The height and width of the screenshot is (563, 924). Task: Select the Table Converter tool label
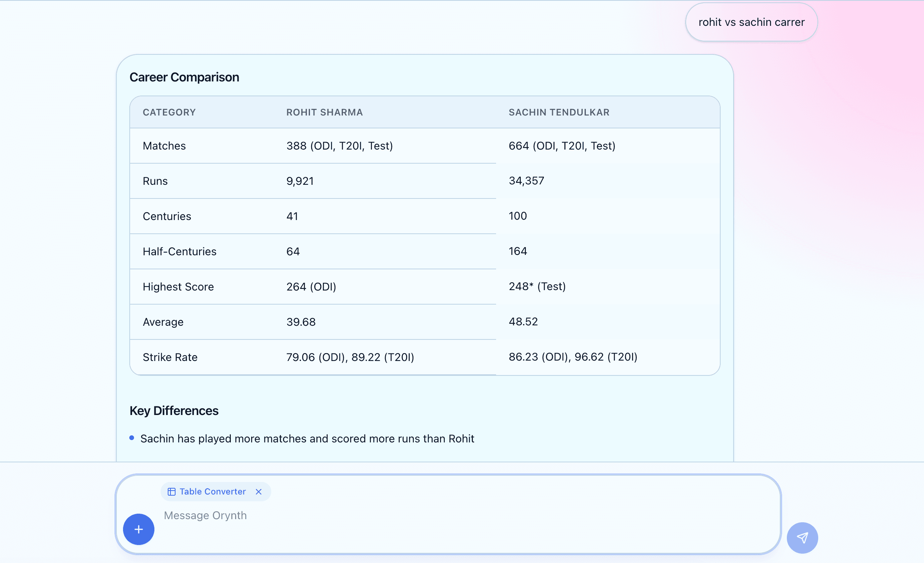tap(213, 492)
